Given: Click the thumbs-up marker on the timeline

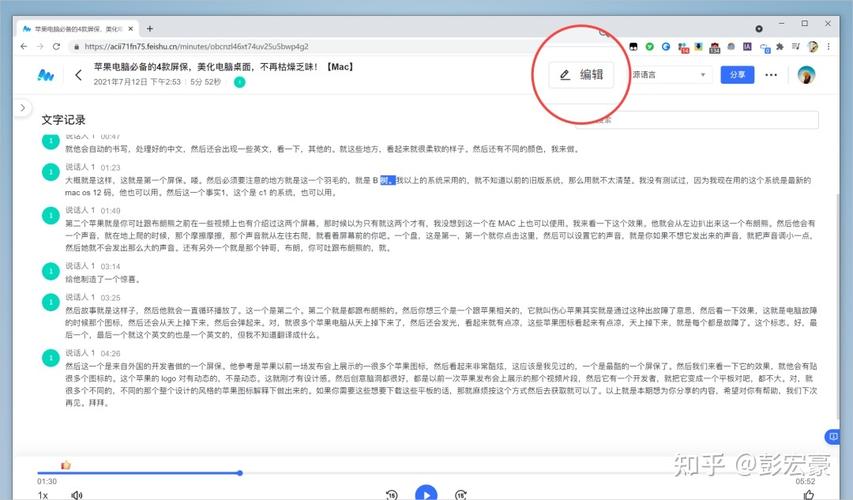Looking at the screenshot, I should [66, 465].
